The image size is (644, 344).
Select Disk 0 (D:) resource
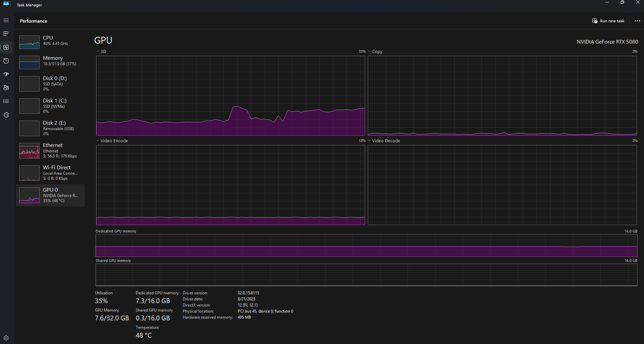click(50, 83)
